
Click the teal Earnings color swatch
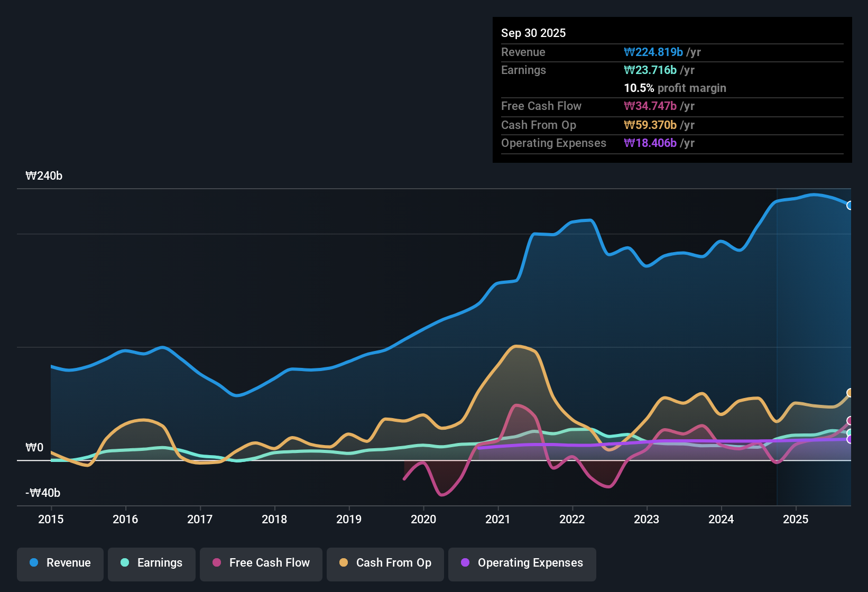[x=125, y=563]
